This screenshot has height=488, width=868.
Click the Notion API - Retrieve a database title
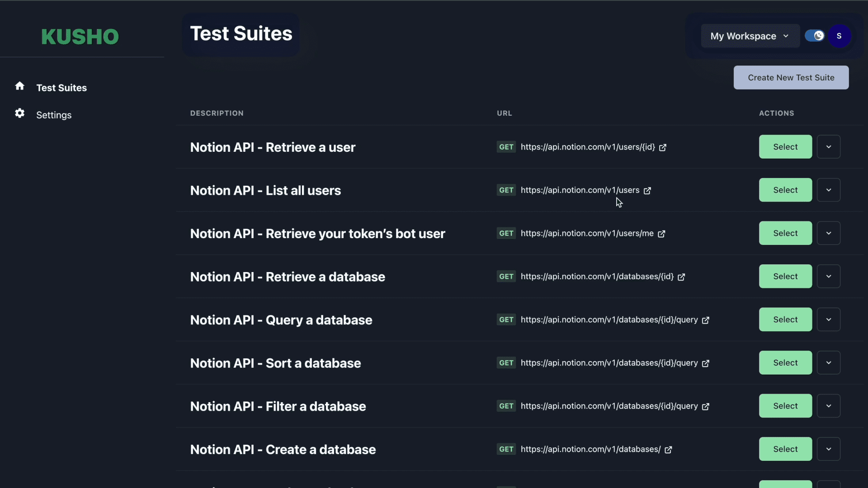[288, 277]
